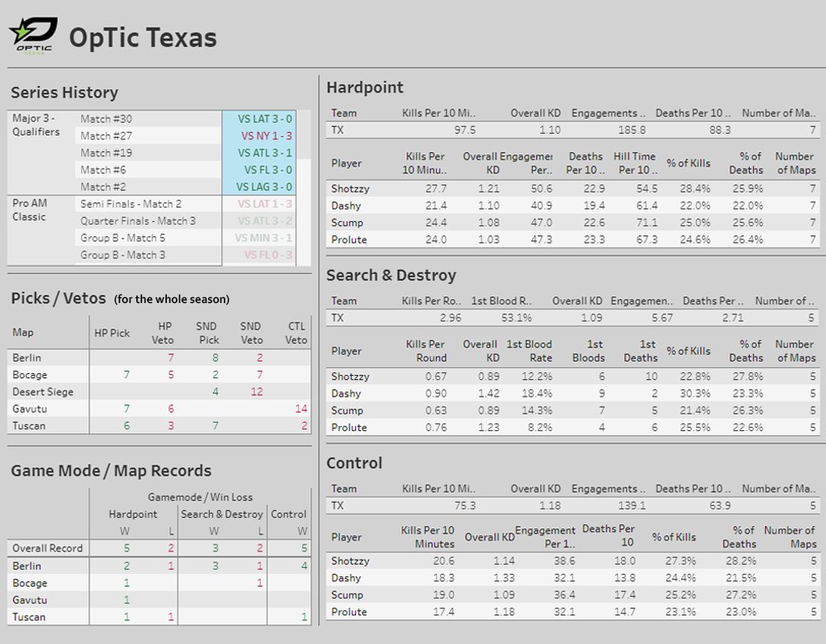The height and width of the screenshot is (644, 826).
Task: Click 'Group B - Match 5' row
Action: point(123,238)
